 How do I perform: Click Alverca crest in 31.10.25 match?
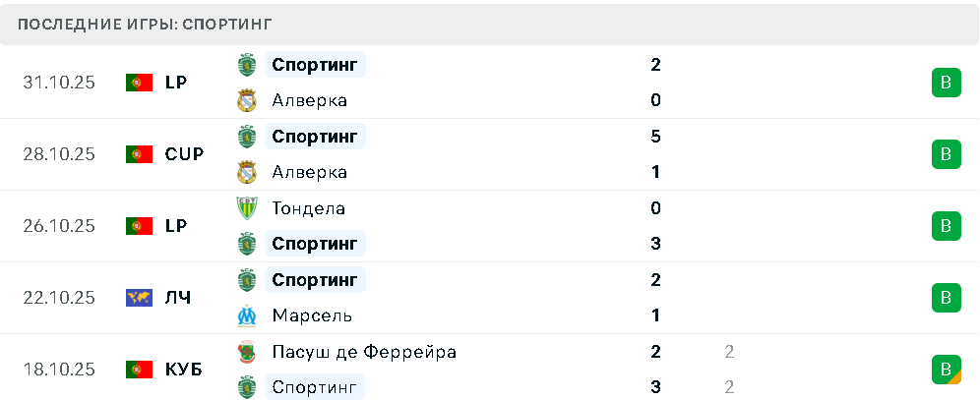click(247, 100)
